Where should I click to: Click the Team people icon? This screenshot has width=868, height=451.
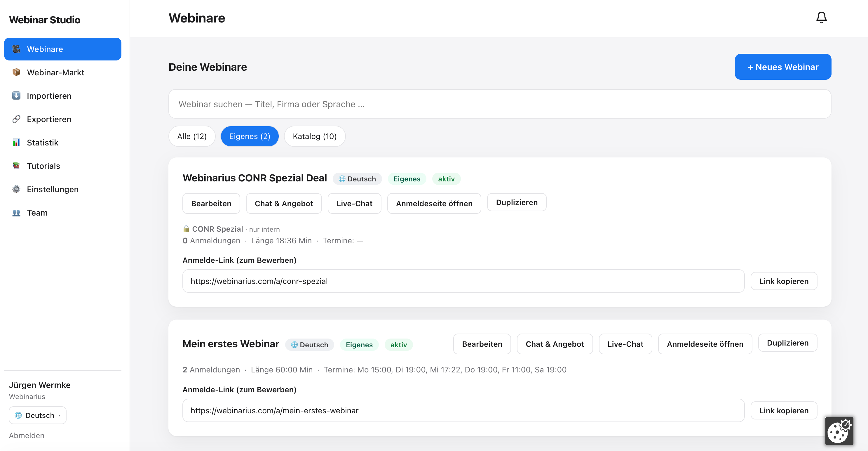pyautogui.click(x=16, y=213)
